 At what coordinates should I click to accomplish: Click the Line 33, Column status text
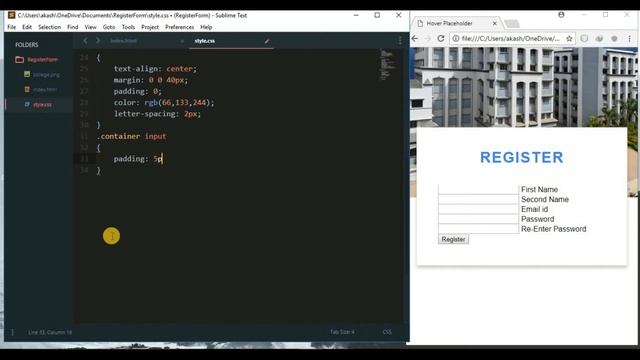point(50,332)
